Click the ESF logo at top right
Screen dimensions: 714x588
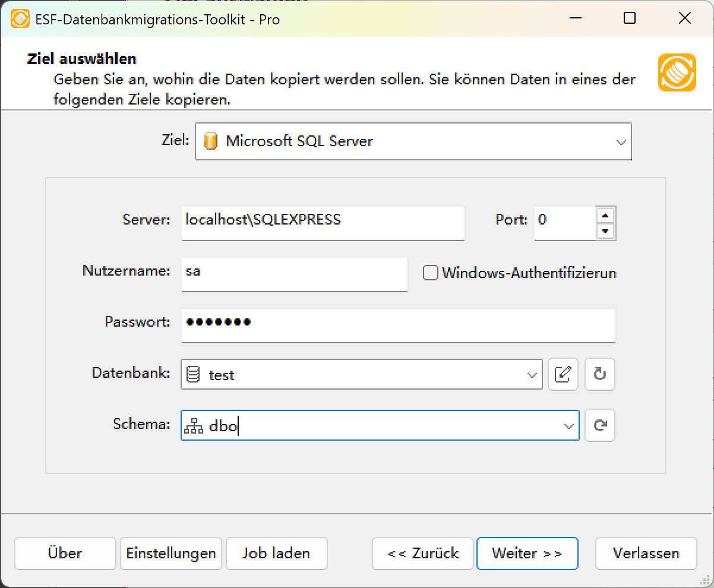coord(677,74)
